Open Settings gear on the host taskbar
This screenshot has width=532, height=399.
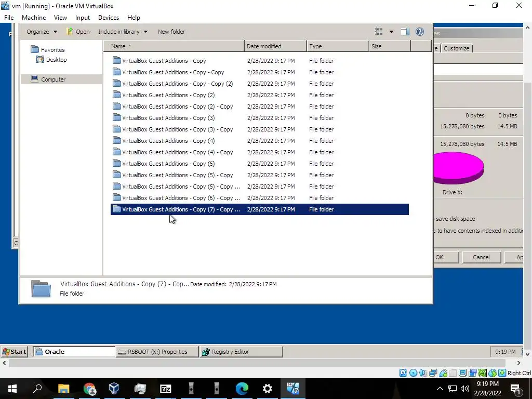point(268,388)
